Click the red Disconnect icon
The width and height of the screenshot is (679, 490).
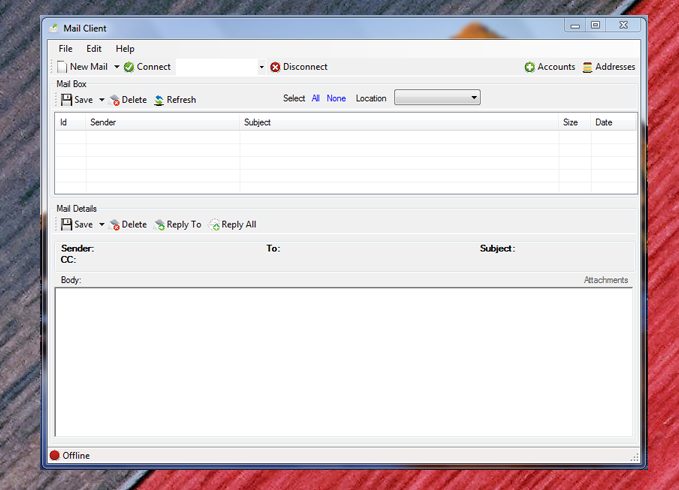[275, 67]
